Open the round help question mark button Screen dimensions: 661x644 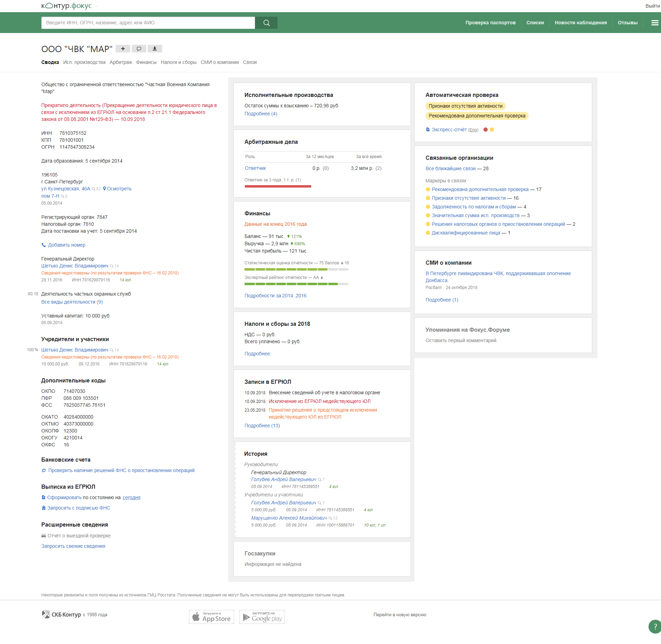(x=655, y=627)
